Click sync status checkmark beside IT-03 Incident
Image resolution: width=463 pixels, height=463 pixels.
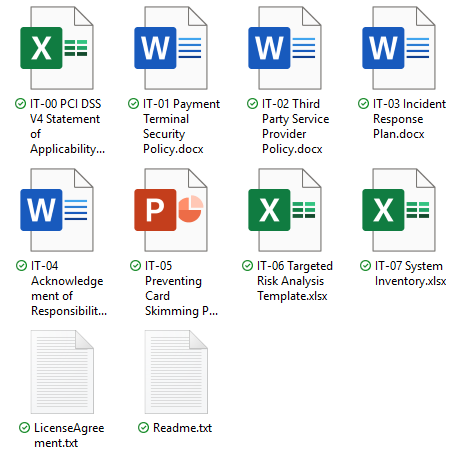(363, 104)
